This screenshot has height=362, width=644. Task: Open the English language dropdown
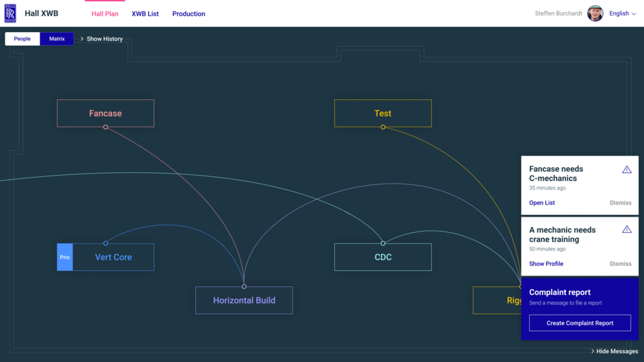[623, 13]
